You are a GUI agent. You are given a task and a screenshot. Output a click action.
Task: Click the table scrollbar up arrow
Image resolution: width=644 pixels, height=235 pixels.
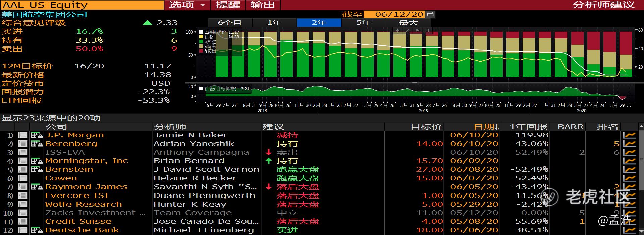(x=641, y=127)
